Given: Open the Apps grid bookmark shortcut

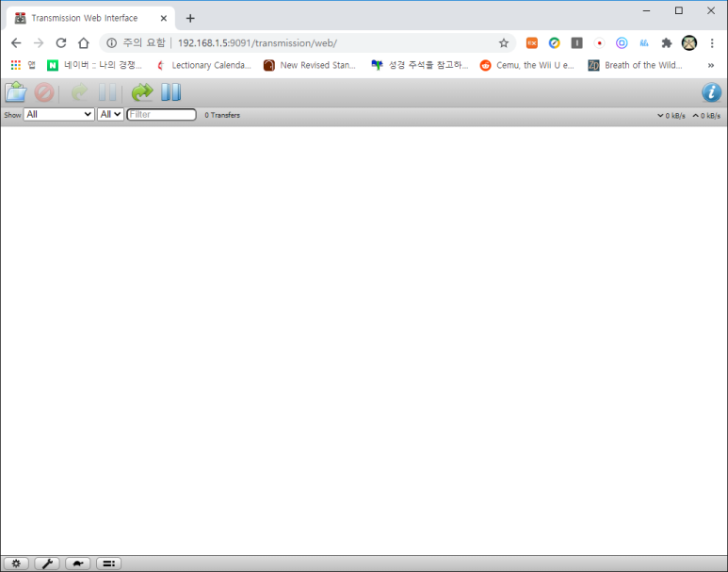Looking at the screenshot, I should [23, 65].
